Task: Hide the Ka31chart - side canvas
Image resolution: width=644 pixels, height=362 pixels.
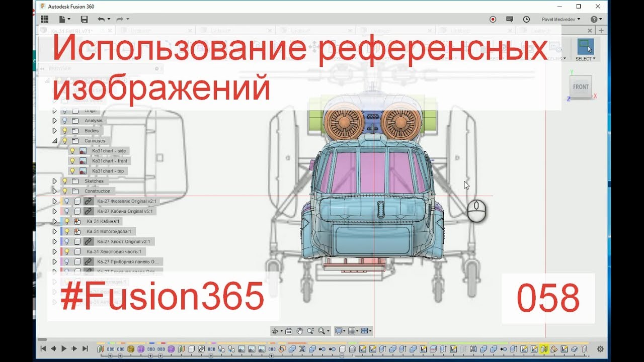Action: 72,151
